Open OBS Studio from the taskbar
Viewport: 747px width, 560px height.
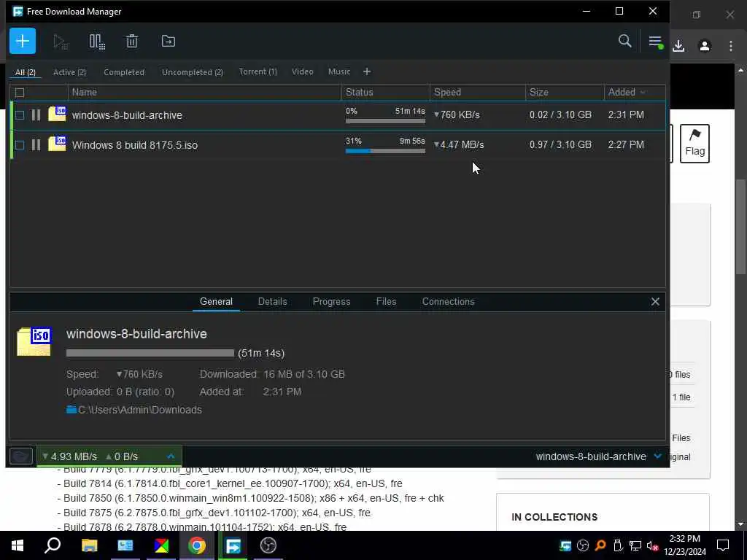(268, 545)
